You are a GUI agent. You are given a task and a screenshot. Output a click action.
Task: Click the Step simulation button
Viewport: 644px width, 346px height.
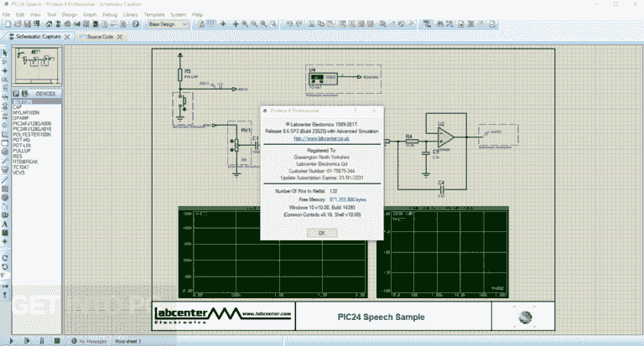tap(27, 341)
